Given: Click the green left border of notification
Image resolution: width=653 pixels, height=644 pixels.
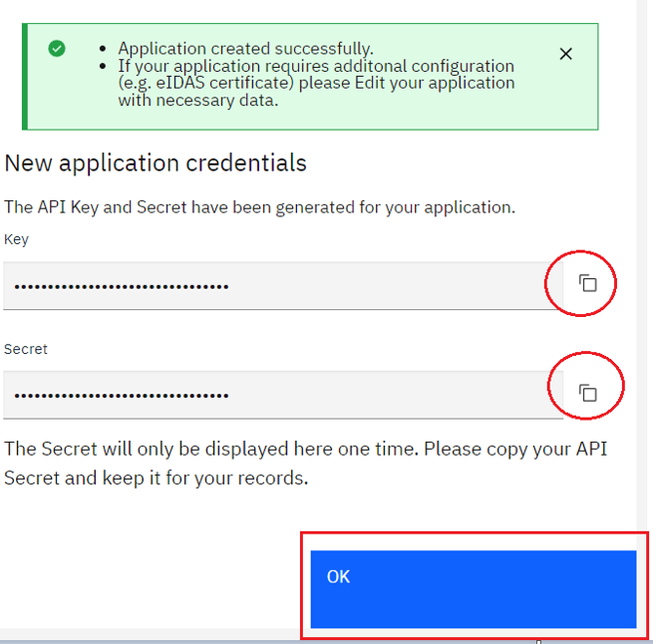Looking at the screenshot, I should pyautogui.click(x=25, y=77).
